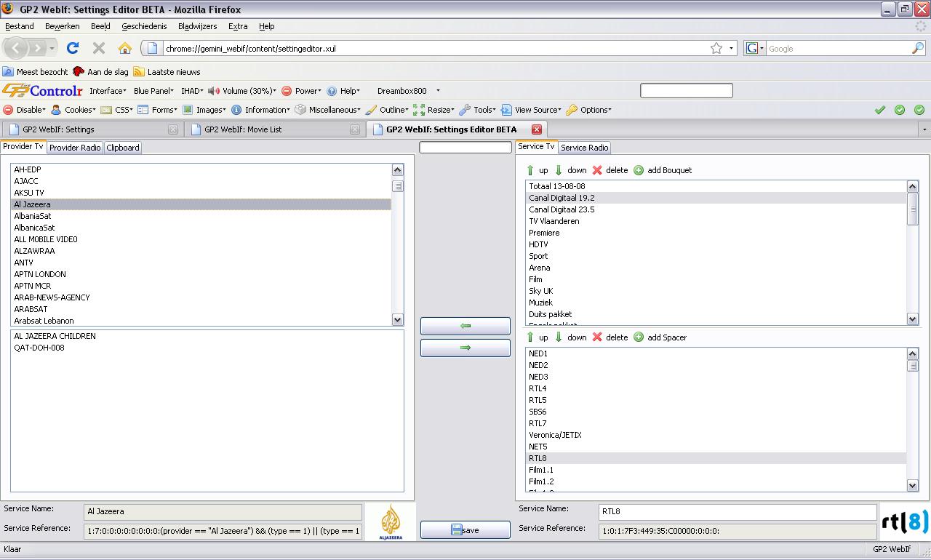
Task: Bookmark this page with the star icon
Action: (x=716, y=48)
